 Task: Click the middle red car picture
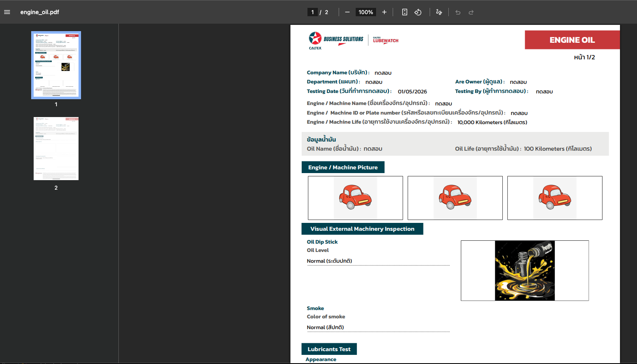click(x=455, y=198)
